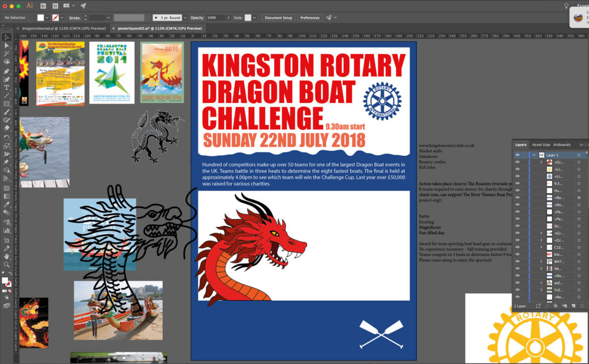Pick the Magic Wand tool
Screen dimensions: 589x364
[x=6, y=53]
